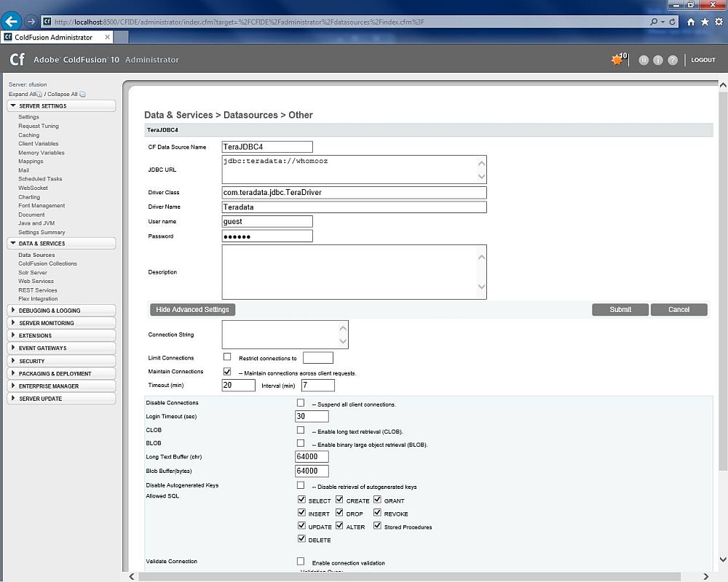Screen dimensions: 728x582
Task: Open Request Tuning in the sidebar
Action: [x=39, y=126]
